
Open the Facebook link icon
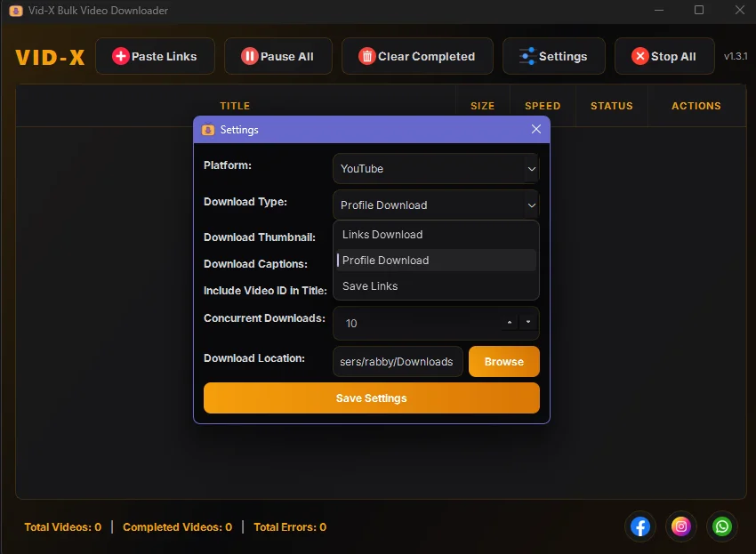coord(640,526)
